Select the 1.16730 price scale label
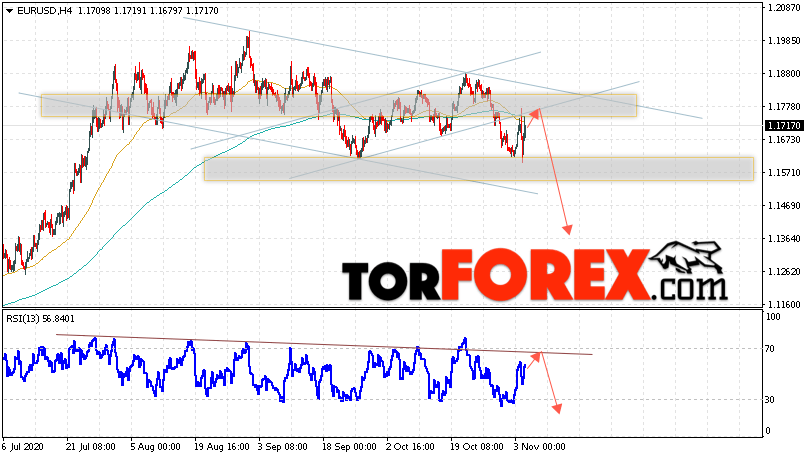808x458 pixels. point(784,140)
